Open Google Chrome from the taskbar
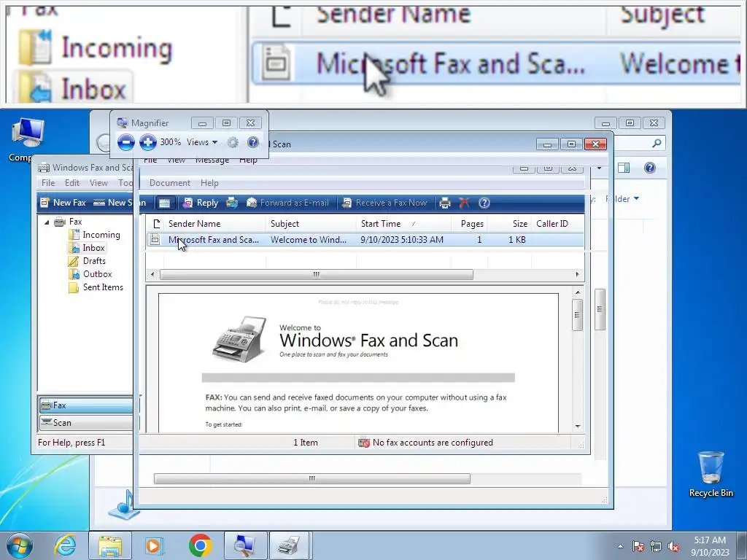This screenshot has height=560, width=747. 201,545
